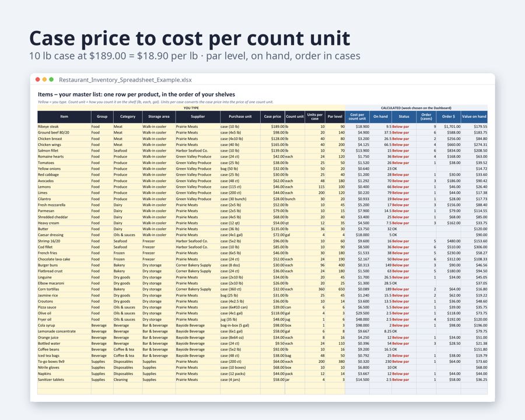Screen dimensions: 525x420
Task: Select the 'Item' column header
Action: point(64,117)
